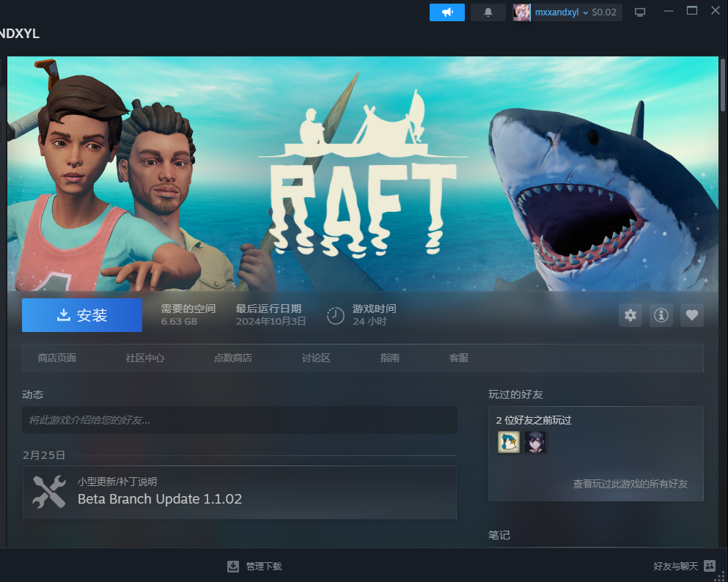Image resolution: width=728 pixels, height=582 pixels.
Task: Click the 动态 activity heading
Action: pos(32,394)
